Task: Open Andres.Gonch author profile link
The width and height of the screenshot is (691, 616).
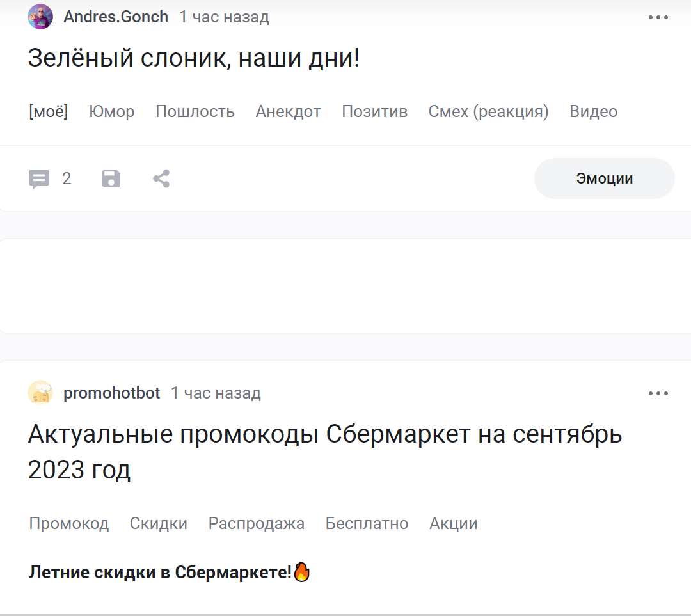Action: [x=116, y=17]
